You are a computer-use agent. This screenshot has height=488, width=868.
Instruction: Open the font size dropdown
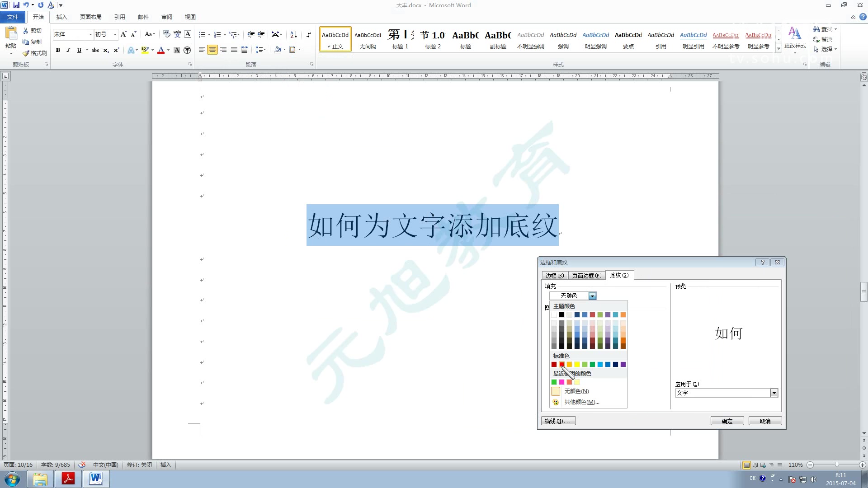click(x=114, y=34)
